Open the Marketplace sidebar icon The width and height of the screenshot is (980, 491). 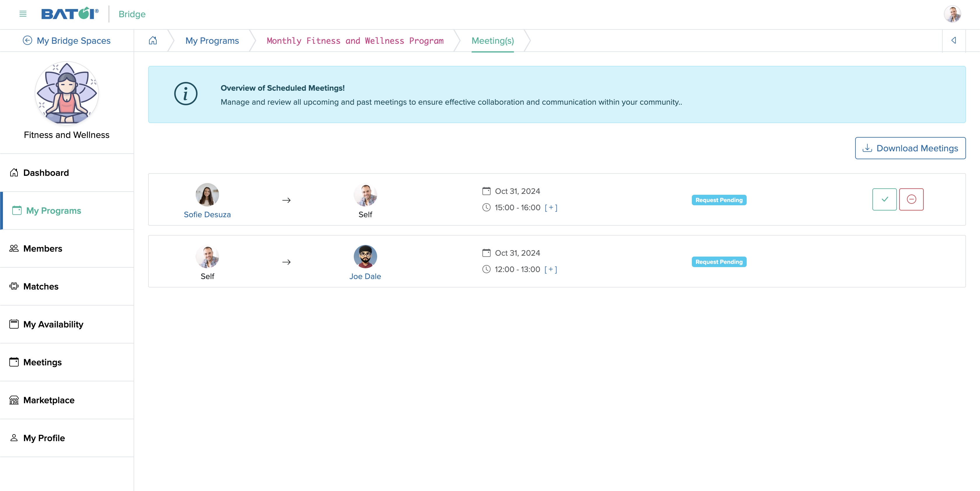pos(14,399)
